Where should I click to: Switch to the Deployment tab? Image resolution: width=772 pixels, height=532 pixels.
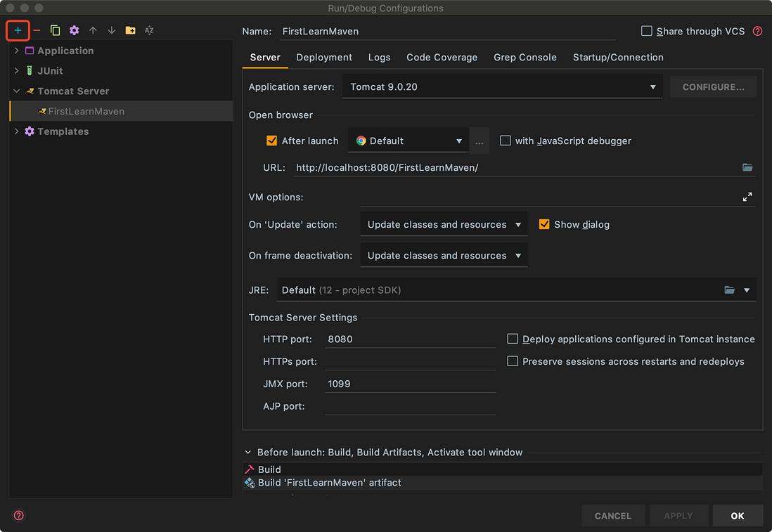(x=324, y=58)
